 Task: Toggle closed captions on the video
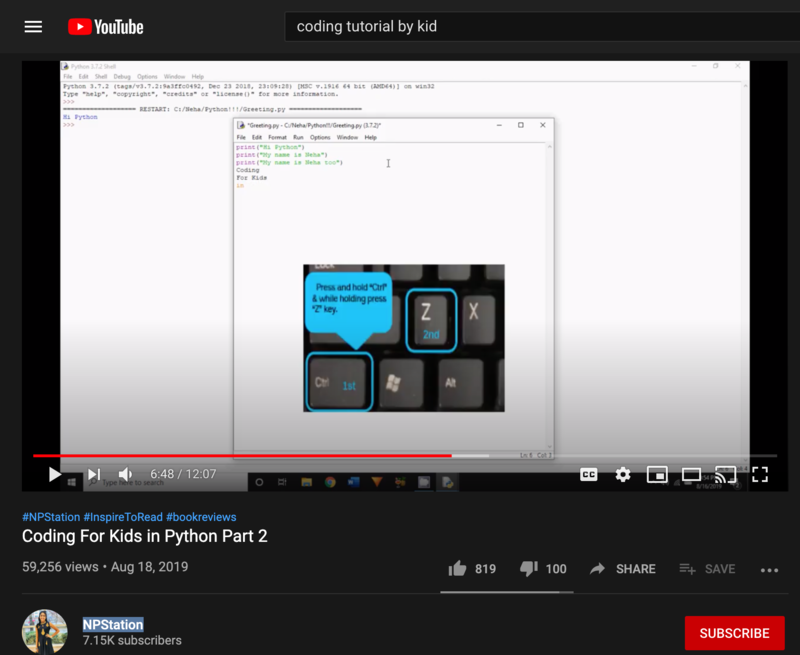(589, 474)
